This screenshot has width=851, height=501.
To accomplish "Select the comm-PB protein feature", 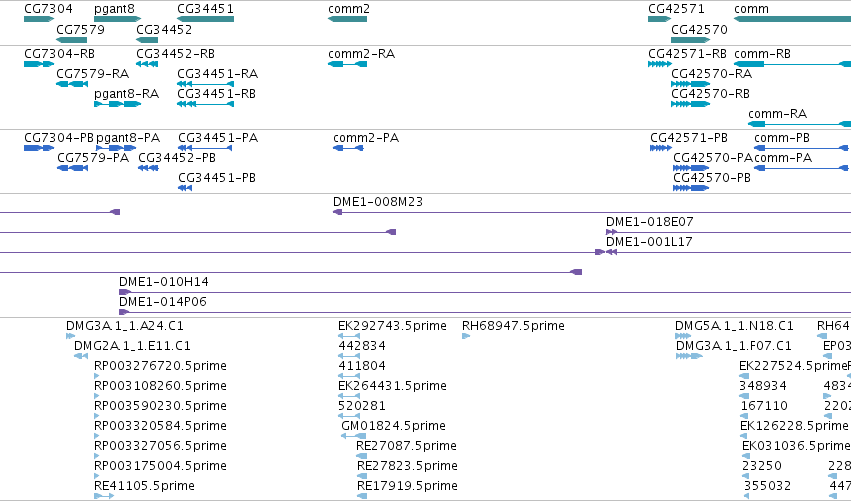I will tap(801, 148).
